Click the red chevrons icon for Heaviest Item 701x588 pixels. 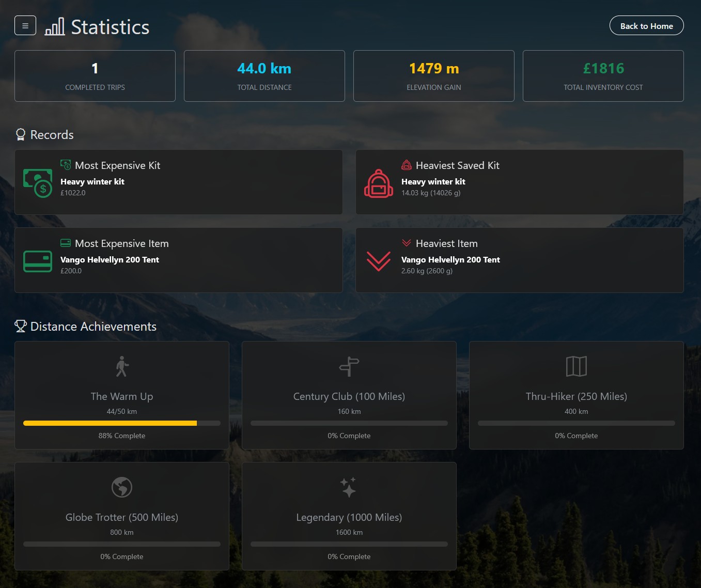point(378,261)
